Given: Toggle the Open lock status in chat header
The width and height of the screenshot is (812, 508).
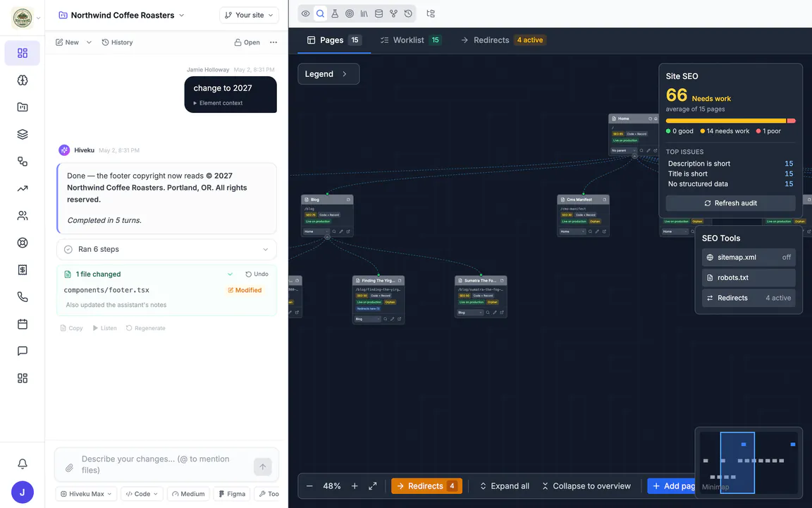Looking at the screenshot, I should click(x=247, y=42).
